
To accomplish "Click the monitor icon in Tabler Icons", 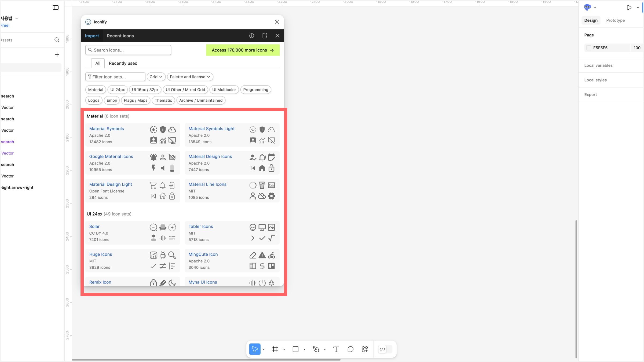I will (262, 227).
